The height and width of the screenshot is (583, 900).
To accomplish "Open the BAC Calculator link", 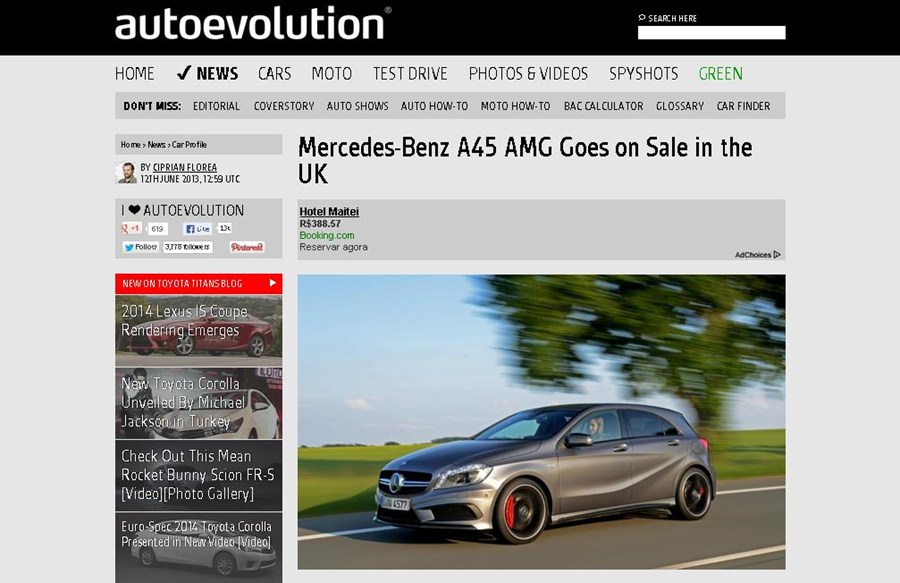I will (x=603, y=106).
